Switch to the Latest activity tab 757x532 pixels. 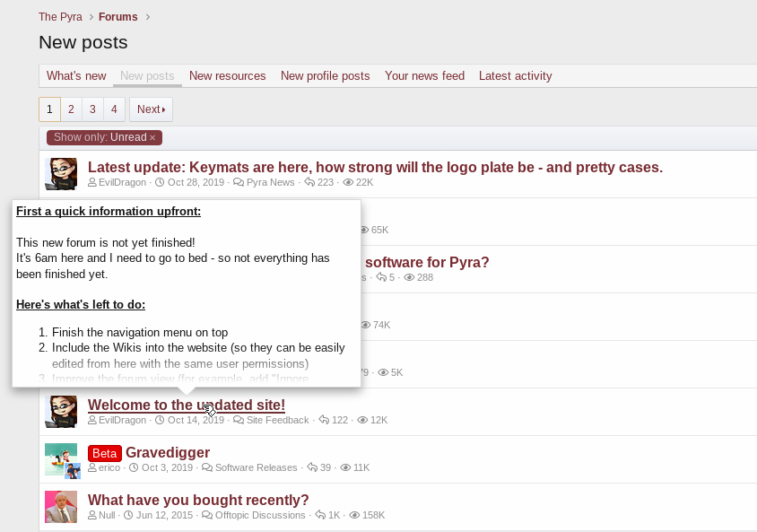click(x=515, y=76)
